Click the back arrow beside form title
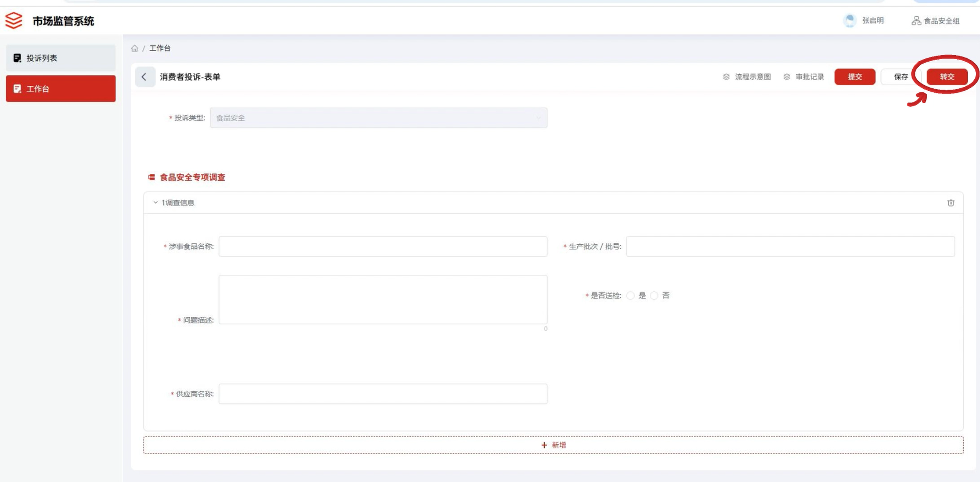Screen dimensions: 980x482 [x=144, y=77]
